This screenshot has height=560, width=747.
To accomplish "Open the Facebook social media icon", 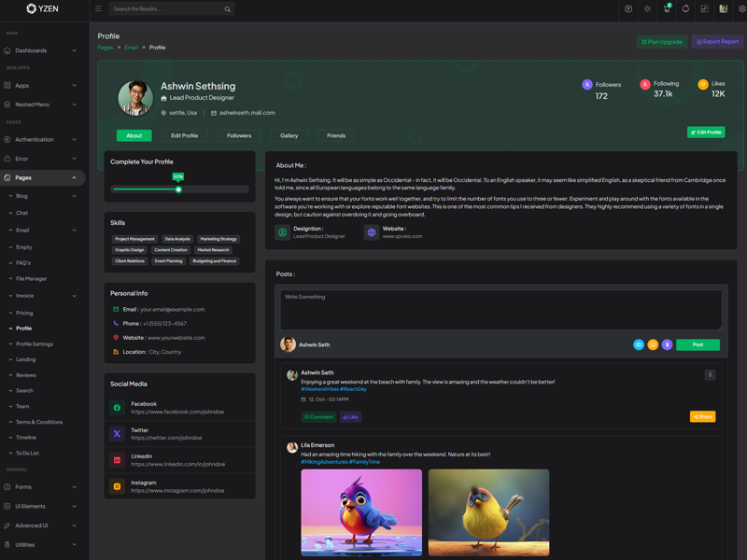I will pyautogui.click(x=117, y=408).
